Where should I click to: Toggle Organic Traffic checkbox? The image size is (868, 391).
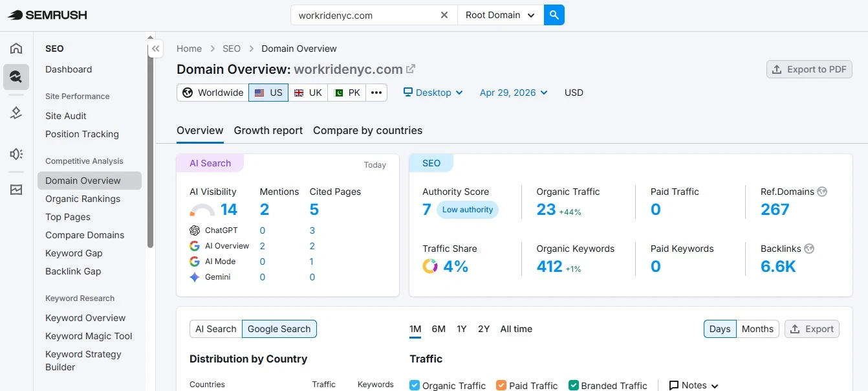point(415,385)
